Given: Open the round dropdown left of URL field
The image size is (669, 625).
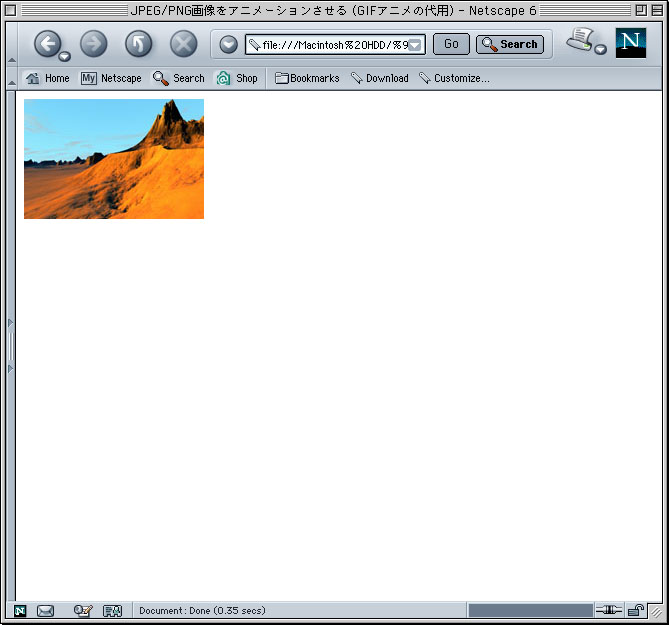Looking at the screenshot, I should 228,44.
